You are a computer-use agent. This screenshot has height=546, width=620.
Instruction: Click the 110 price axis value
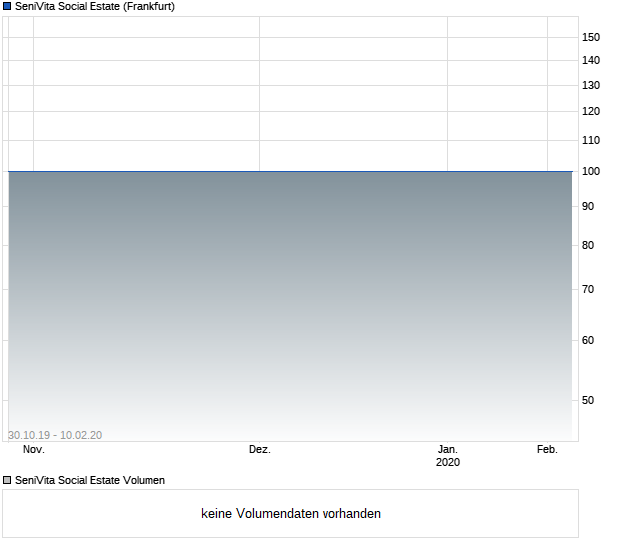(x=591, y=140)
